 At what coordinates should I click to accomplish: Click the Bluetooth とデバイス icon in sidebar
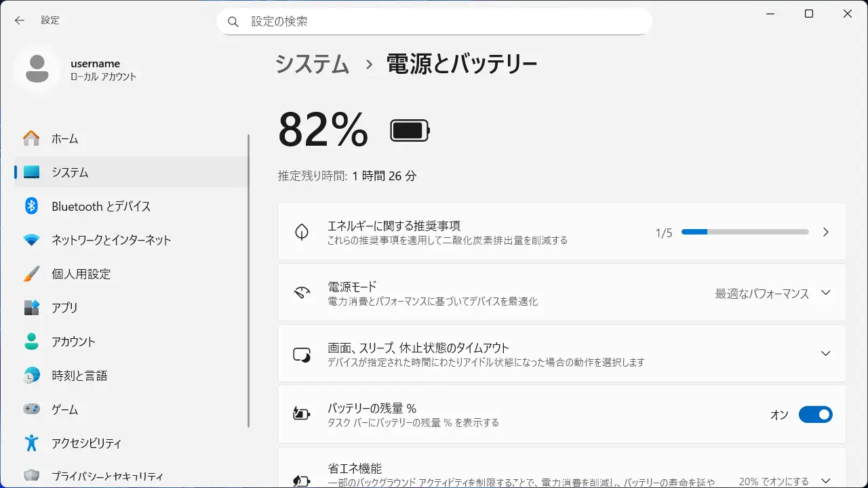pos(31,206)
